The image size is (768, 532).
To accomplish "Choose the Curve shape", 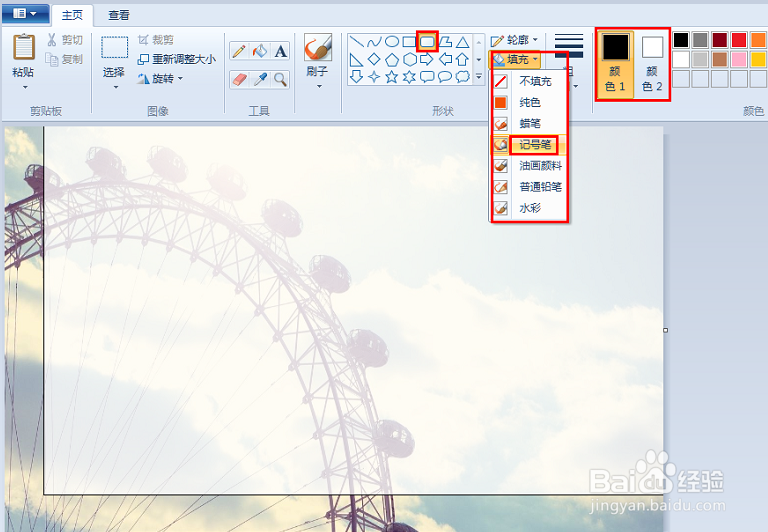I will [374, 42].
